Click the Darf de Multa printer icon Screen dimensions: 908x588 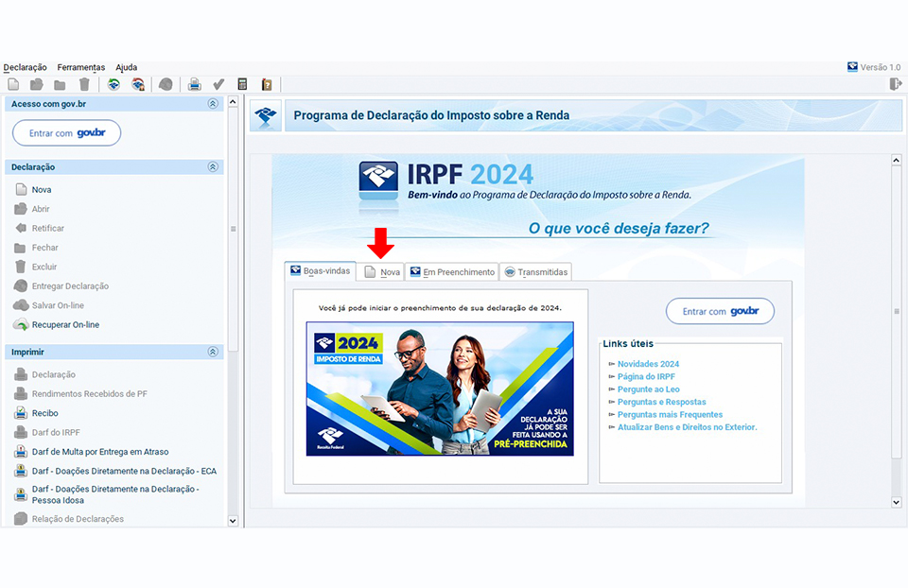(21, 452)
